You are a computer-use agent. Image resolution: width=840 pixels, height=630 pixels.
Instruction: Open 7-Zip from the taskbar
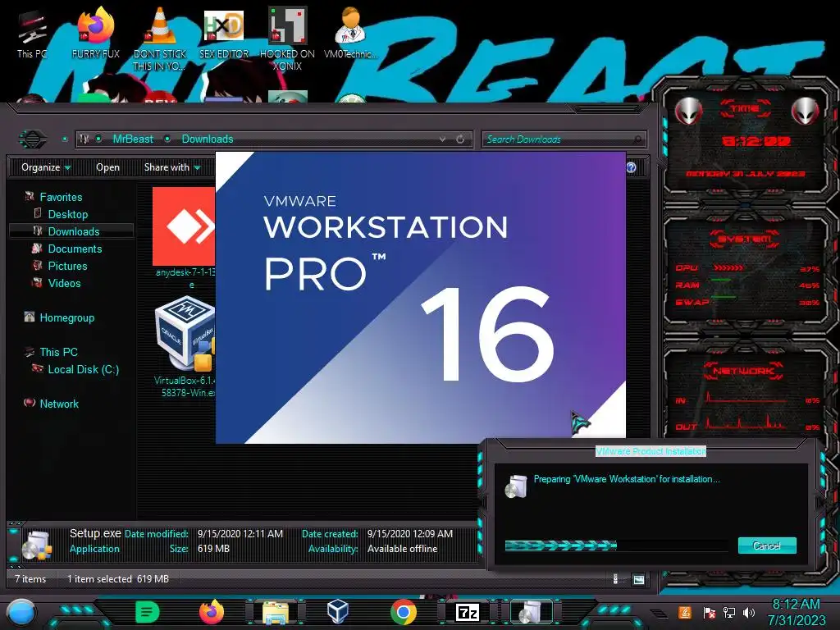(467, 612)
